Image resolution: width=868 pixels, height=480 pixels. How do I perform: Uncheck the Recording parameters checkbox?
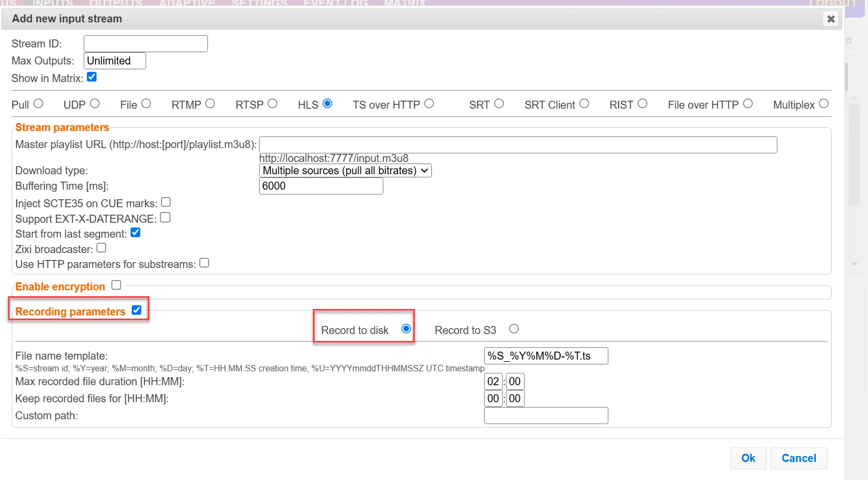136,310
